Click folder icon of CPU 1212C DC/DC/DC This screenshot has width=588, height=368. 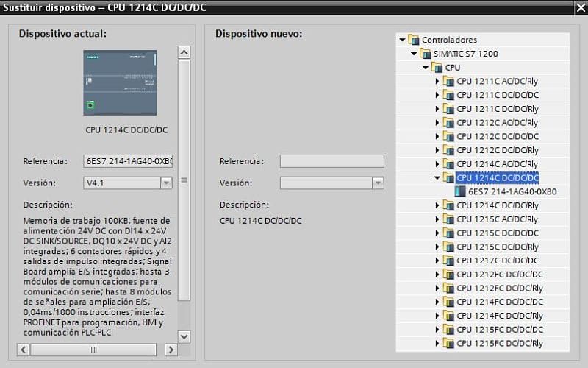coord(448,136)
